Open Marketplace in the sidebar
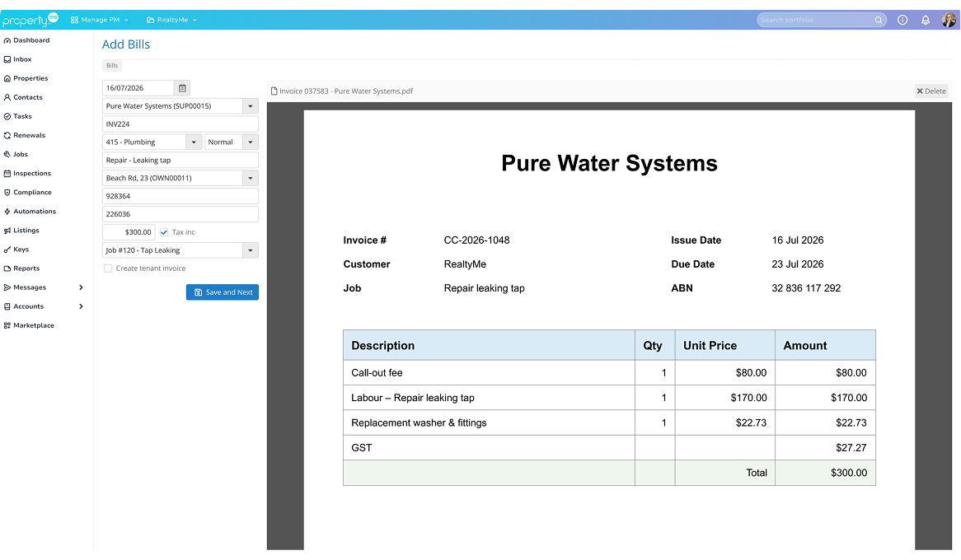The height and width of the screenshot is (560, 961). click(29, 325)
